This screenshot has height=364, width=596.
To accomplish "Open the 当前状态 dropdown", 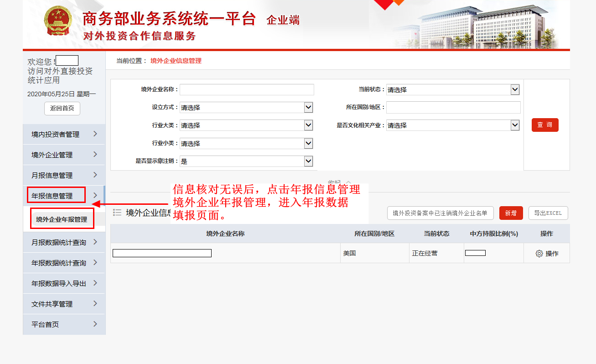I will click(515, 90).
